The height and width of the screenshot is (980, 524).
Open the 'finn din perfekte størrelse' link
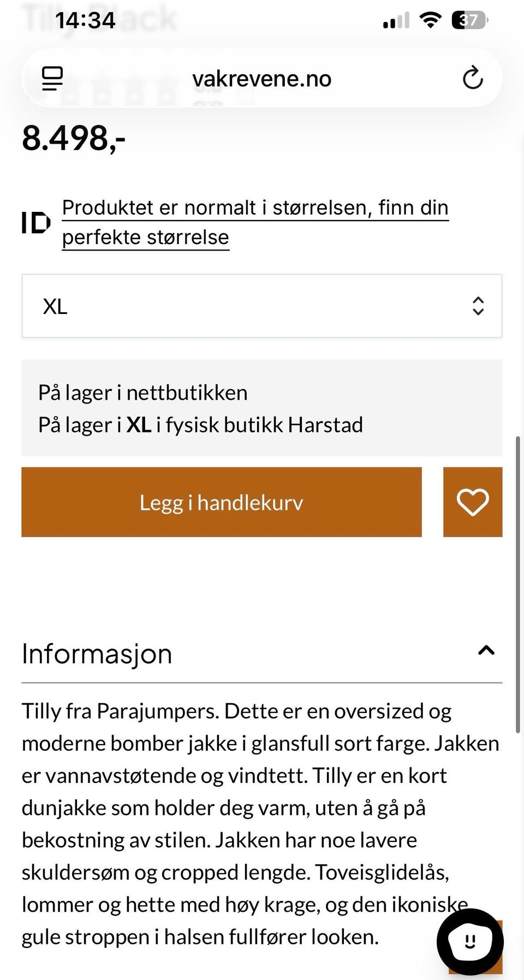255,222
